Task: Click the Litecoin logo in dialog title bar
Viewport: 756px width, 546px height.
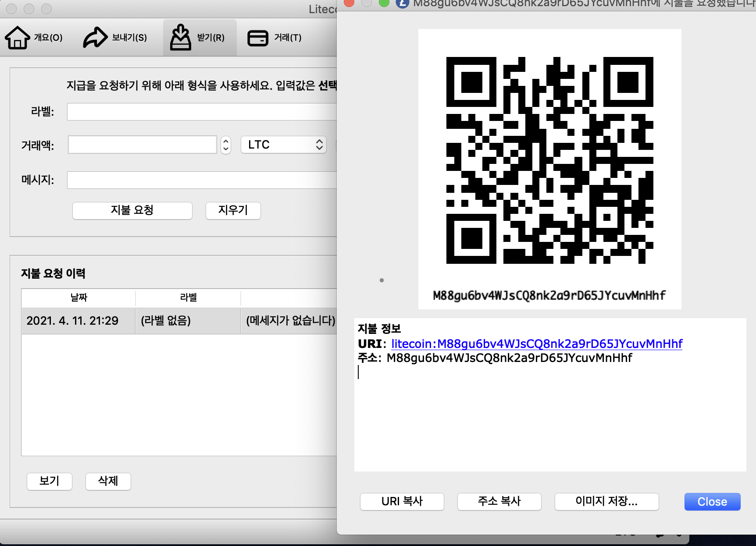Action: 403,4
